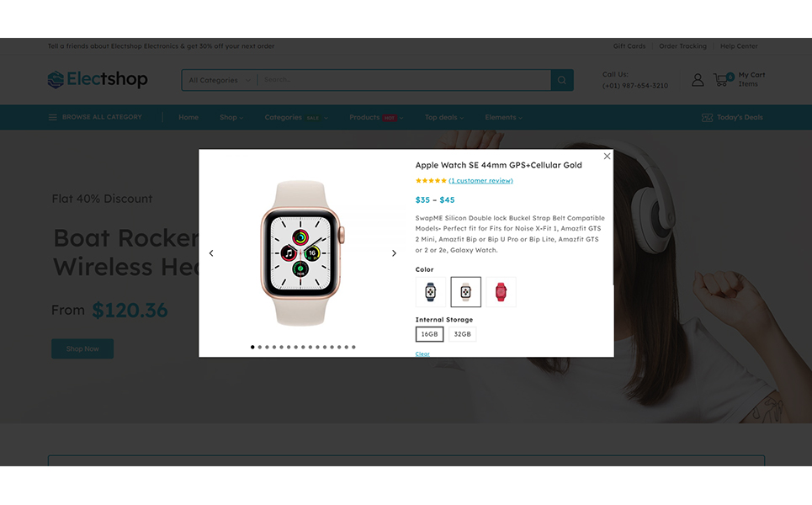Click the Electshop logo
812x505 pixels.
(98, 79)
